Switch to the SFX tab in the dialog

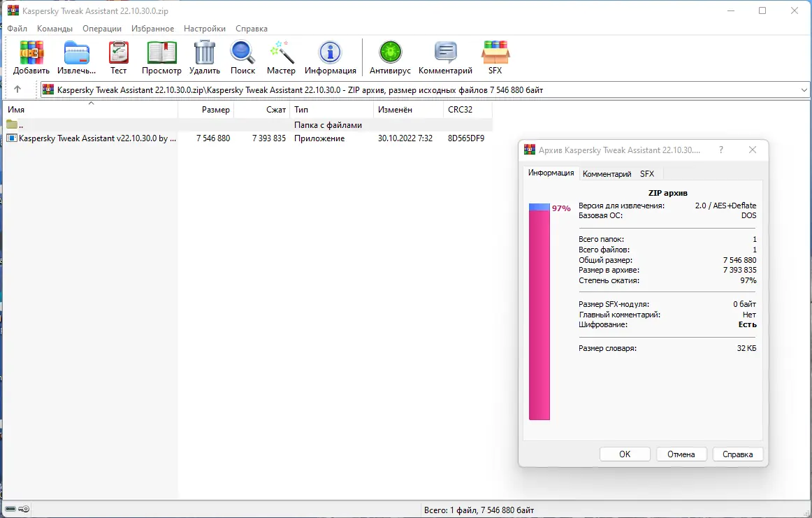pyautogui.click(x=647, y=174)
